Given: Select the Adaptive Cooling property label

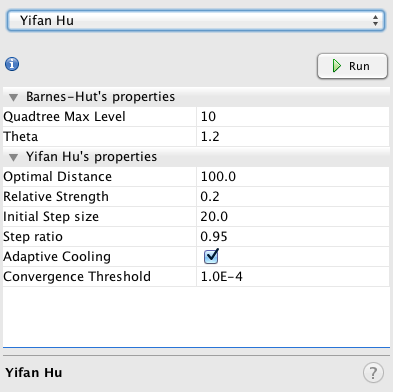Looking at the screenshot, I should click(x=57, y=257).
